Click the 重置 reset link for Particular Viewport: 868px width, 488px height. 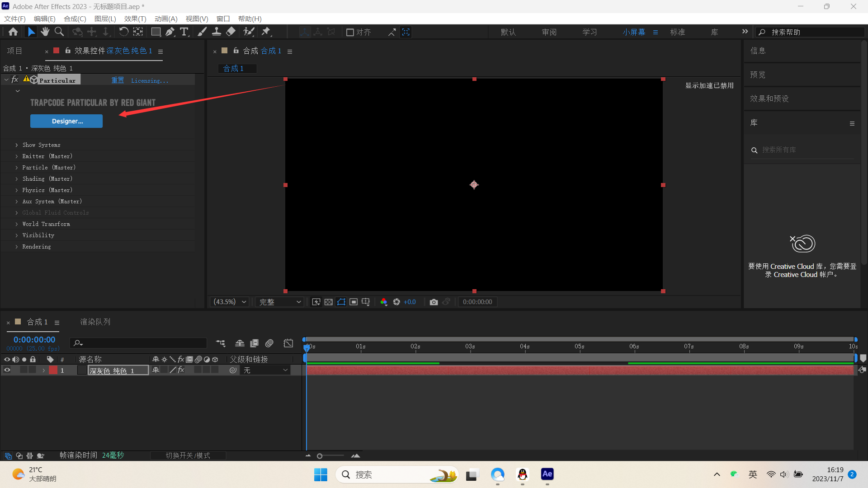click(x=118, y=80)
